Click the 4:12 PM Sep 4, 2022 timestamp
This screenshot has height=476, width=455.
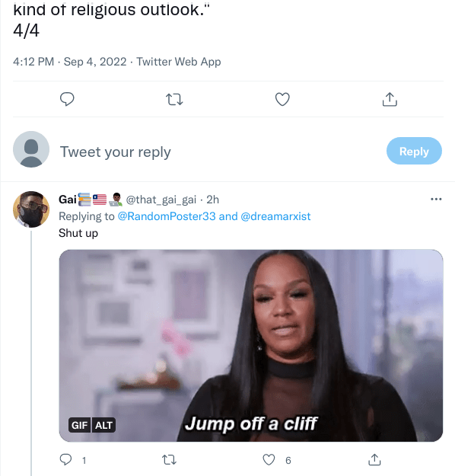70,62
